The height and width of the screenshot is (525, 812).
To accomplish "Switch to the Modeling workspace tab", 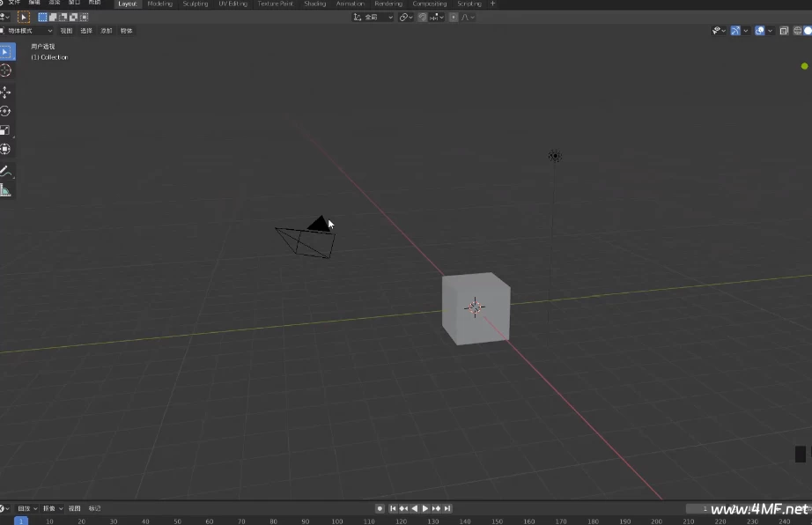I will click(159, 4).
